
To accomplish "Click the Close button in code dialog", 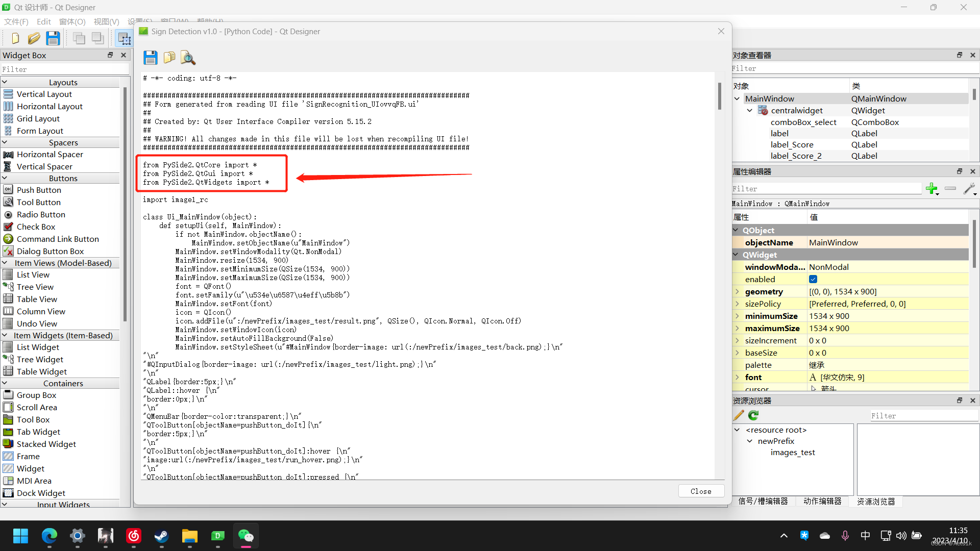I will [x=701, y=491].
